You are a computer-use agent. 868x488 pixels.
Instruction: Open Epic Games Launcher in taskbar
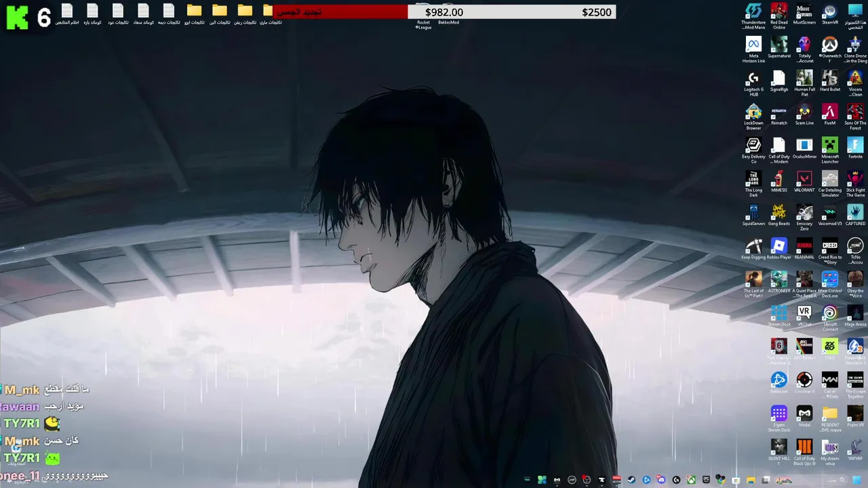(x=706, y=480)
